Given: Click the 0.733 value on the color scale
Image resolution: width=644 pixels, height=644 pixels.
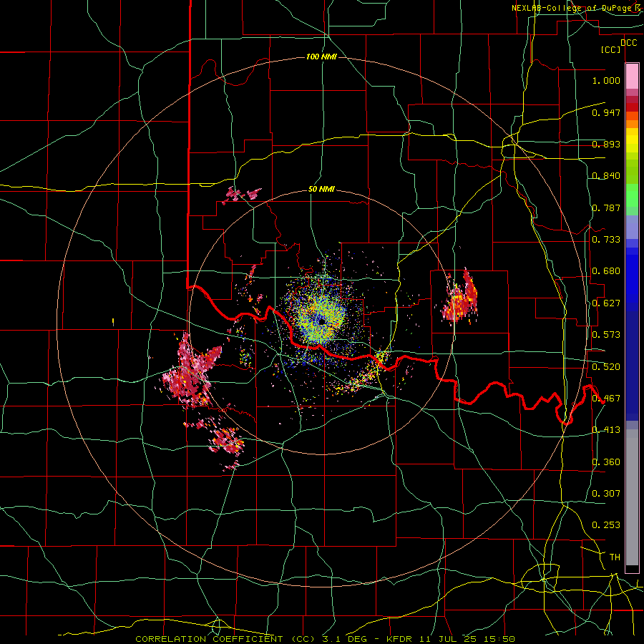Looking at the screenshot, I should coord(606,240).
